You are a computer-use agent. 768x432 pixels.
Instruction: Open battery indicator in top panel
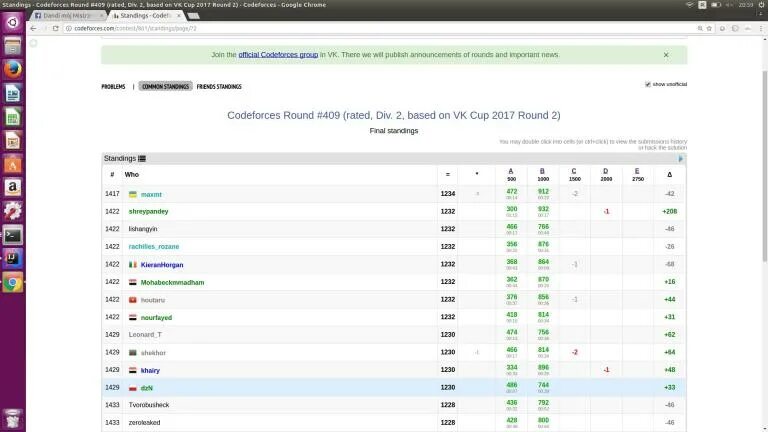click(716, 4)
